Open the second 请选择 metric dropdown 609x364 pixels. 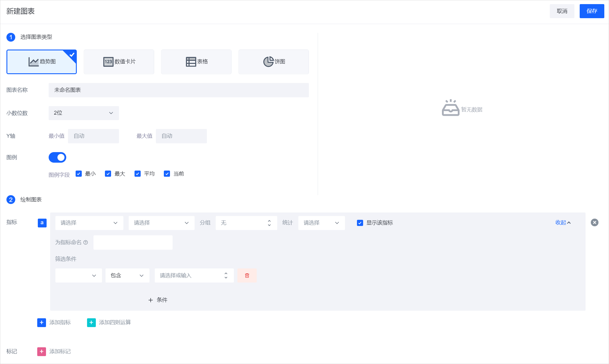(x=161, y=223)
